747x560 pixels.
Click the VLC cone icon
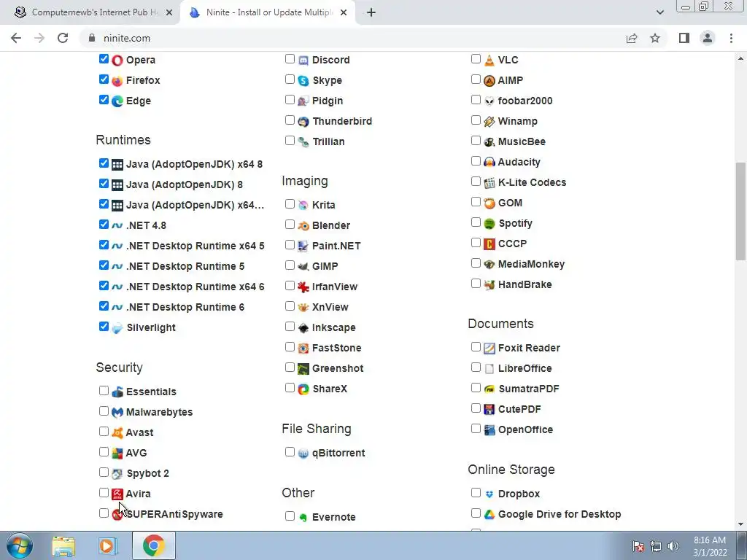[489, 60]
